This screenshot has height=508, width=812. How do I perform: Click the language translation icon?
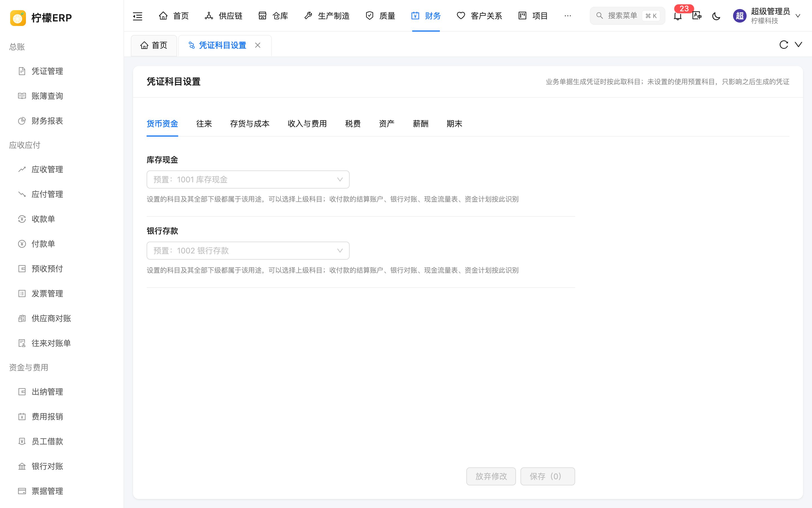click(697, 16)
